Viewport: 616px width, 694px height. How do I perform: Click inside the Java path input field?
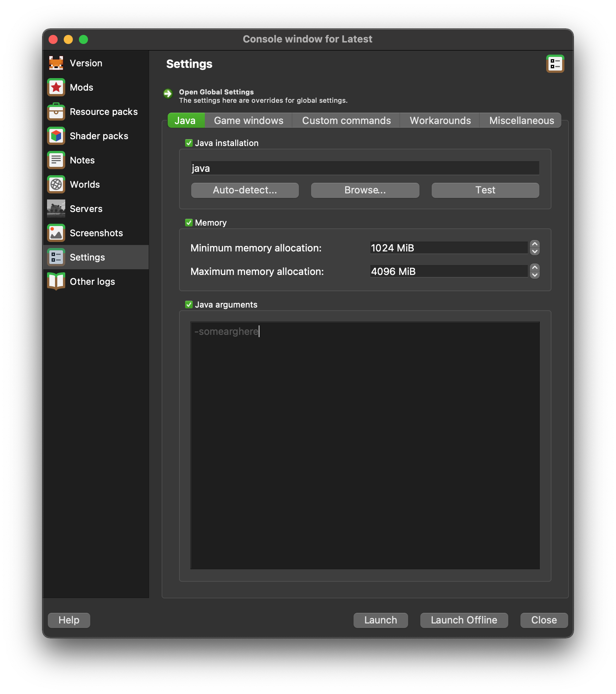pyautogui.click(x=364, y=168)
